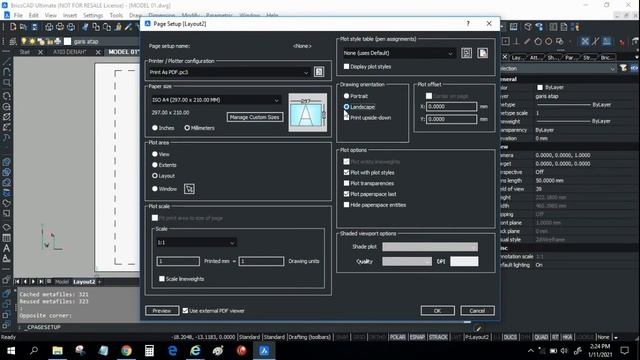
Task: Click the plot offset X input field
Action: [451, 107]
